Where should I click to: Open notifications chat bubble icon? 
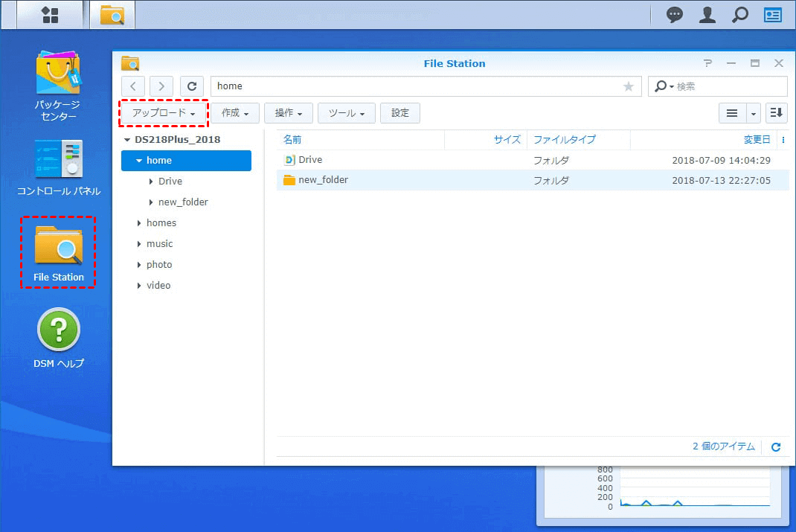tap(674, 15)
